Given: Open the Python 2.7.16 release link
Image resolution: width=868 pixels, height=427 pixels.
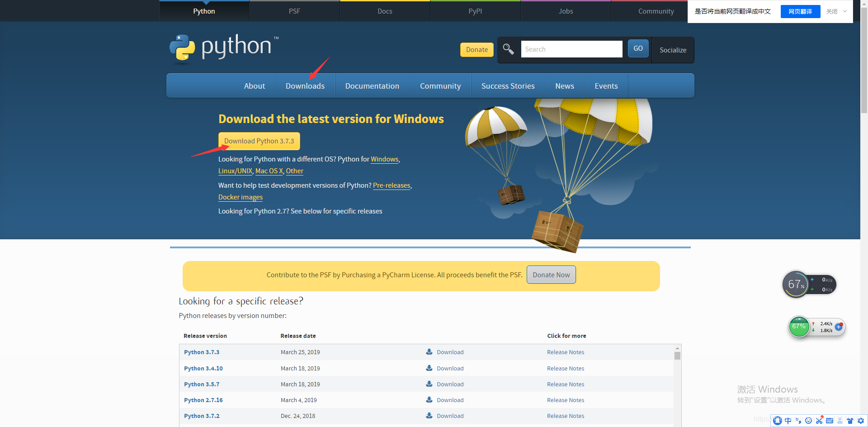Looking at the screenshot, I should pos(203,400).
